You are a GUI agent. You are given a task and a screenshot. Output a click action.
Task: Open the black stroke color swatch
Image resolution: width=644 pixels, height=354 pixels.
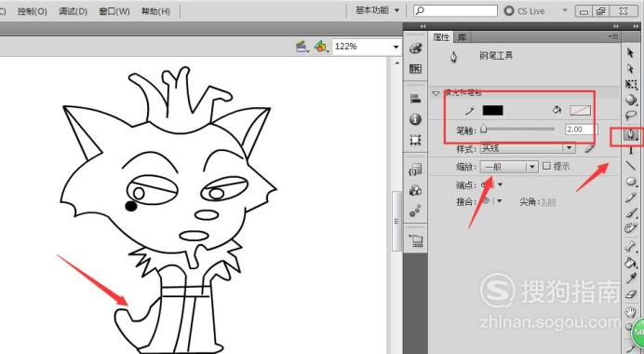coord(492,110)
